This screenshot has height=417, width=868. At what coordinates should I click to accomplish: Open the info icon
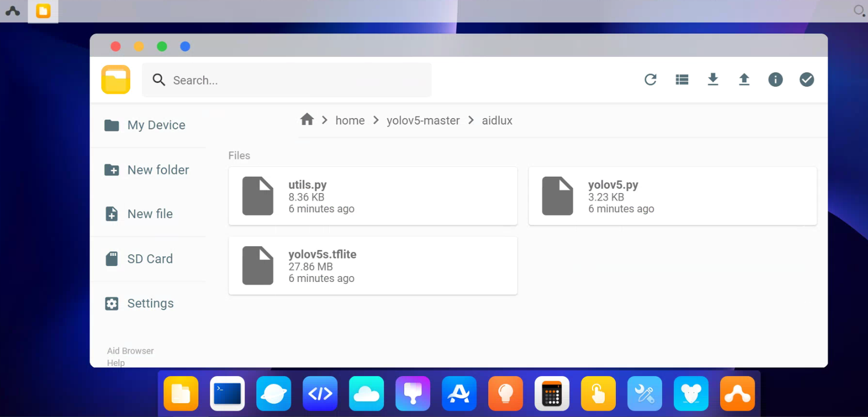coord(776,80)
